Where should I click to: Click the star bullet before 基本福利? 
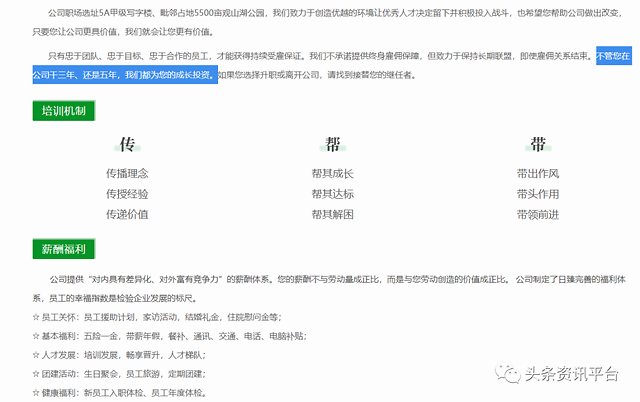(35, 335)
